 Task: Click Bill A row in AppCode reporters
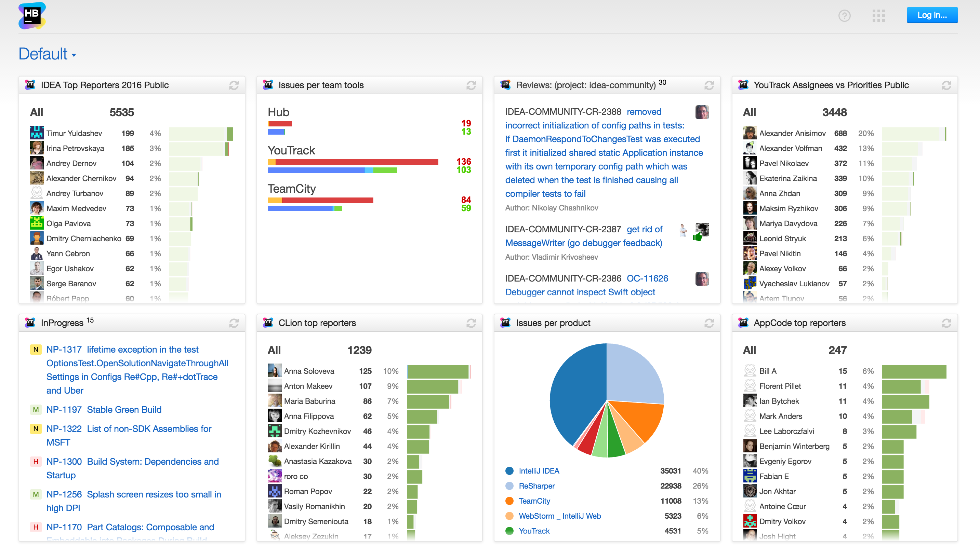845,371
